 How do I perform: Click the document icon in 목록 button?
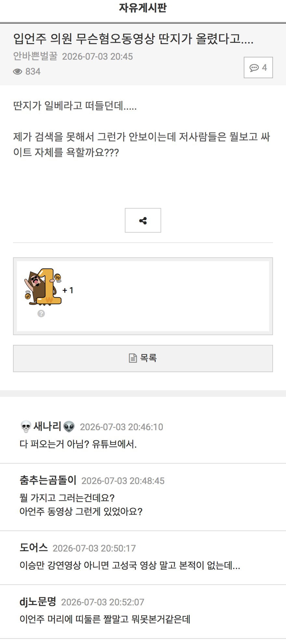point(133,358)
